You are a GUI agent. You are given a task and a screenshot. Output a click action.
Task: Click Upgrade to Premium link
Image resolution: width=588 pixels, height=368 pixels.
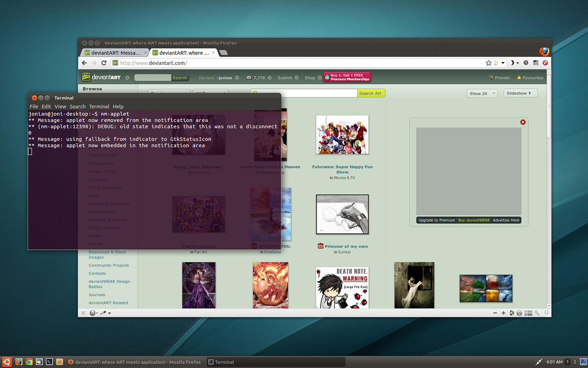(x=437, y=220)
